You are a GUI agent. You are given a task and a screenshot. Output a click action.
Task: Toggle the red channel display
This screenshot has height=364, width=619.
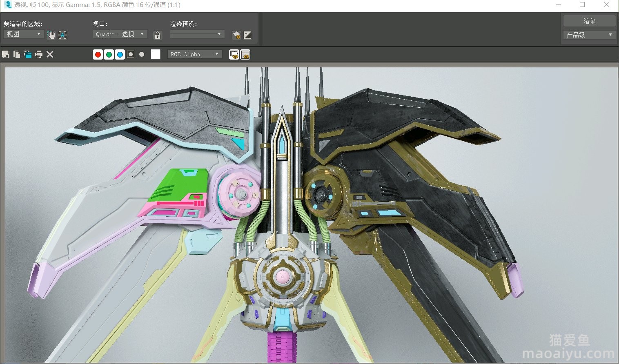coord(98,54)
